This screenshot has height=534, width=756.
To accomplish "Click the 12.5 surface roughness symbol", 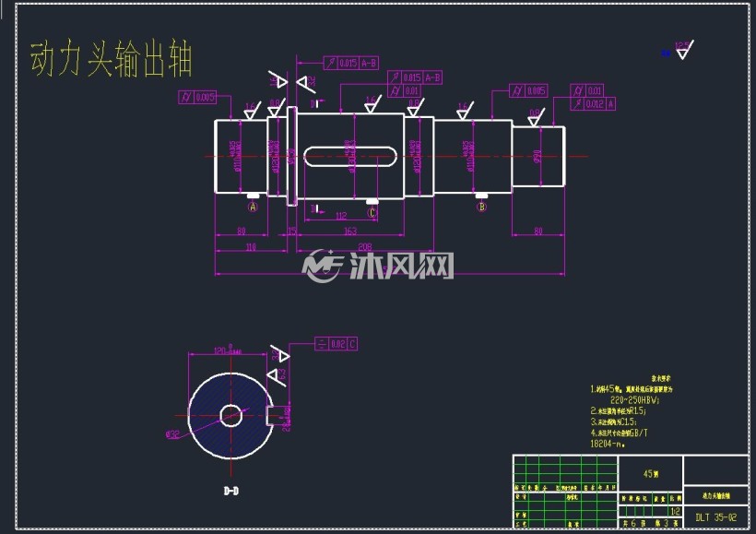I will point(684,50).
